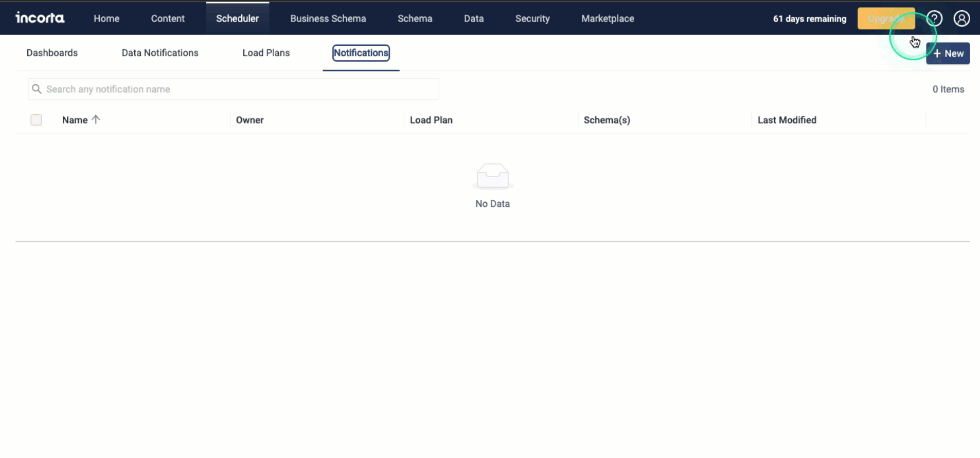980x458 pixels.
Task: Sort by the Load Plan column header
Action: (x=431, y=120)
